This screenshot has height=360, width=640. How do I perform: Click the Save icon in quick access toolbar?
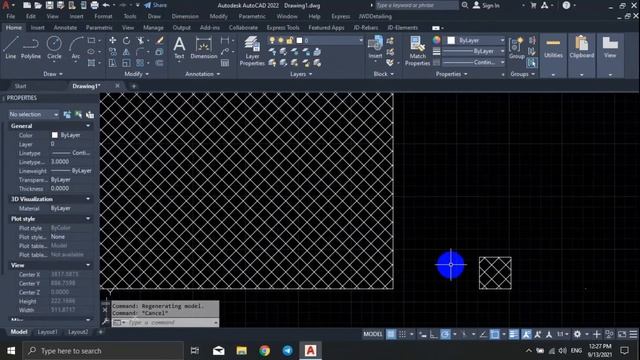49,5
